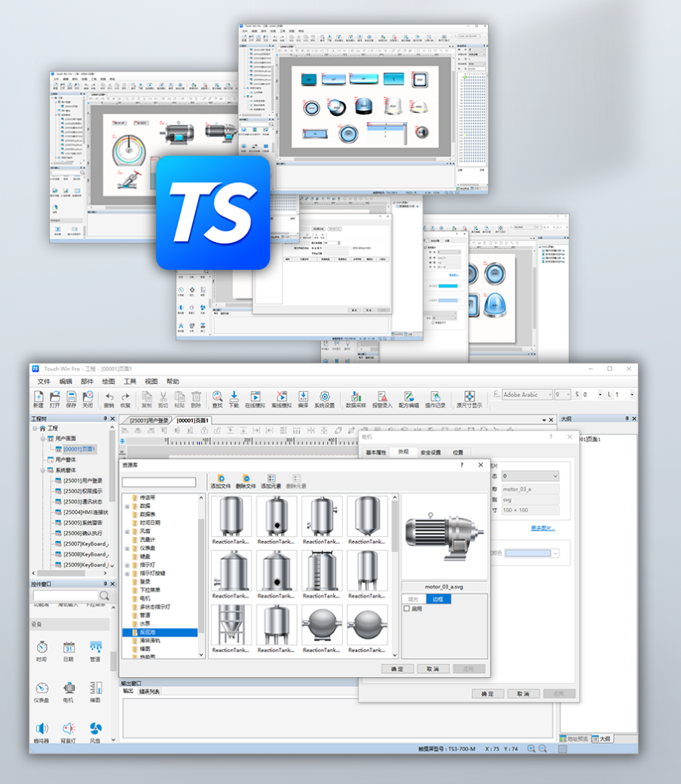Click 添加元素 in resource library

click(271, 482)
